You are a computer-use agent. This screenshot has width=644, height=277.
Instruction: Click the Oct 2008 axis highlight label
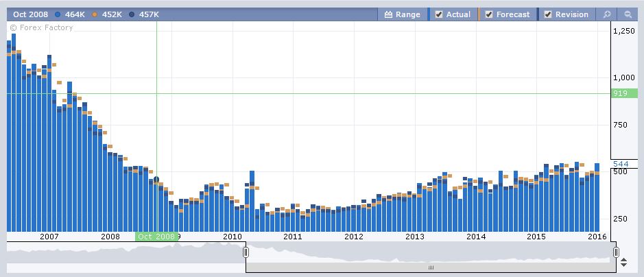click(156, 237)
